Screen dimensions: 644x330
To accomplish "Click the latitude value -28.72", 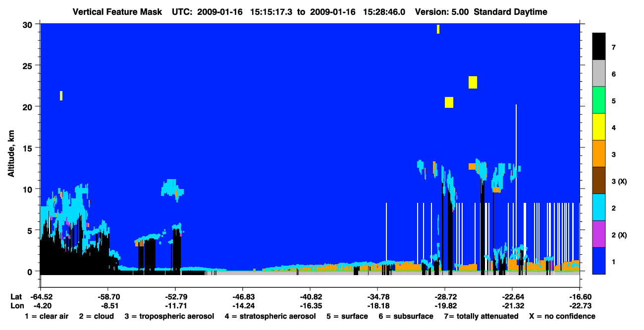I will point(445,297).
